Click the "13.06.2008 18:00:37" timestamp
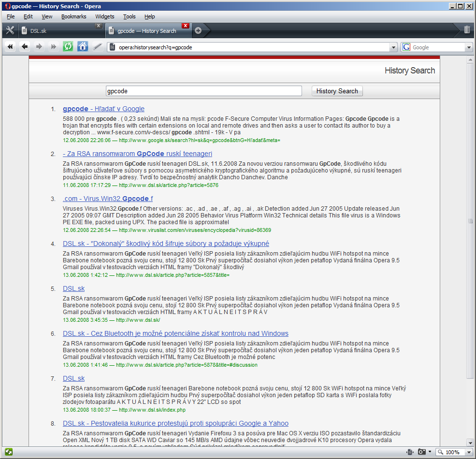Screen dimensions: 476x459 [x=87, y=410]
